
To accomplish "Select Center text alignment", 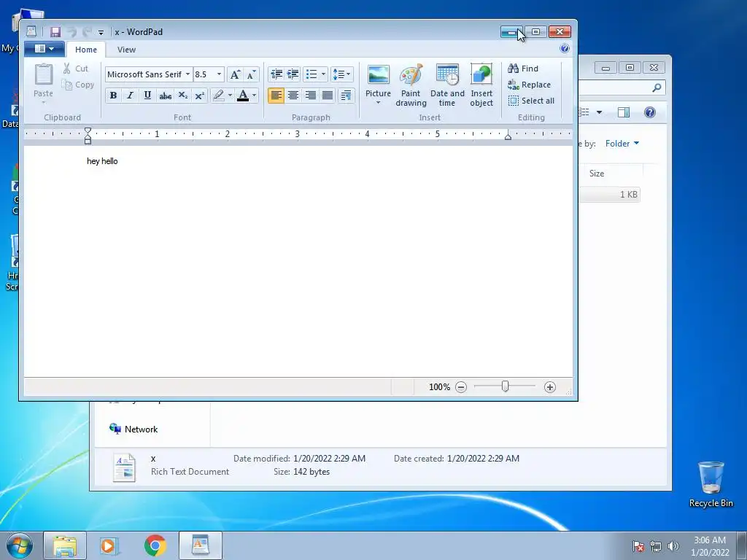I will tap(293, 96).
